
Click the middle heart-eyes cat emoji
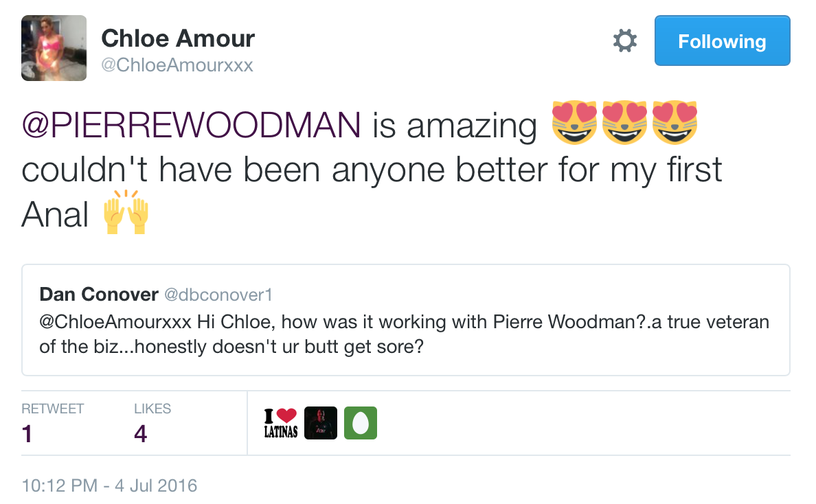tap(625, 123)
